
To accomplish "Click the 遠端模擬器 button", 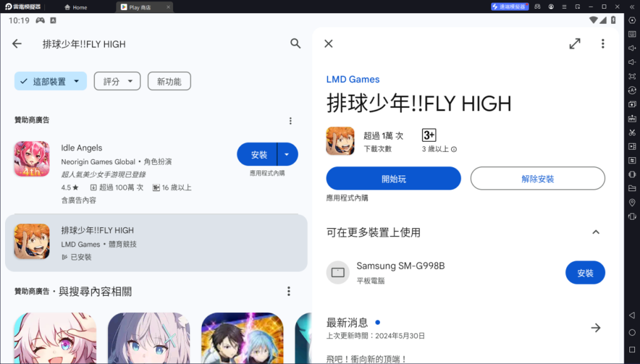I will point(510,6).
